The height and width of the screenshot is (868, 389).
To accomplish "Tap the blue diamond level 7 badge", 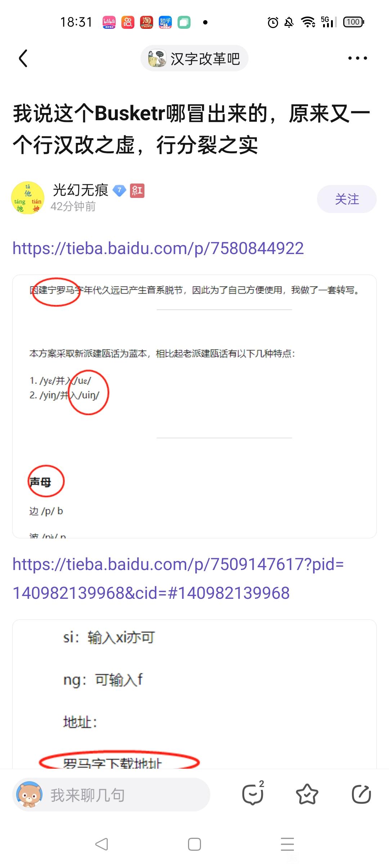I will point(120,191).
